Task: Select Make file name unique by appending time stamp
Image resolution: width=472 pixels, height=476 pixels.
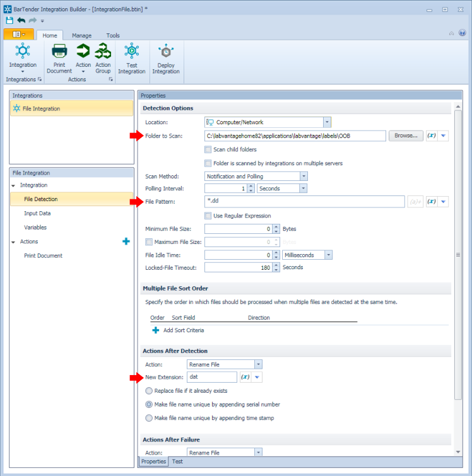Action: 149,418
